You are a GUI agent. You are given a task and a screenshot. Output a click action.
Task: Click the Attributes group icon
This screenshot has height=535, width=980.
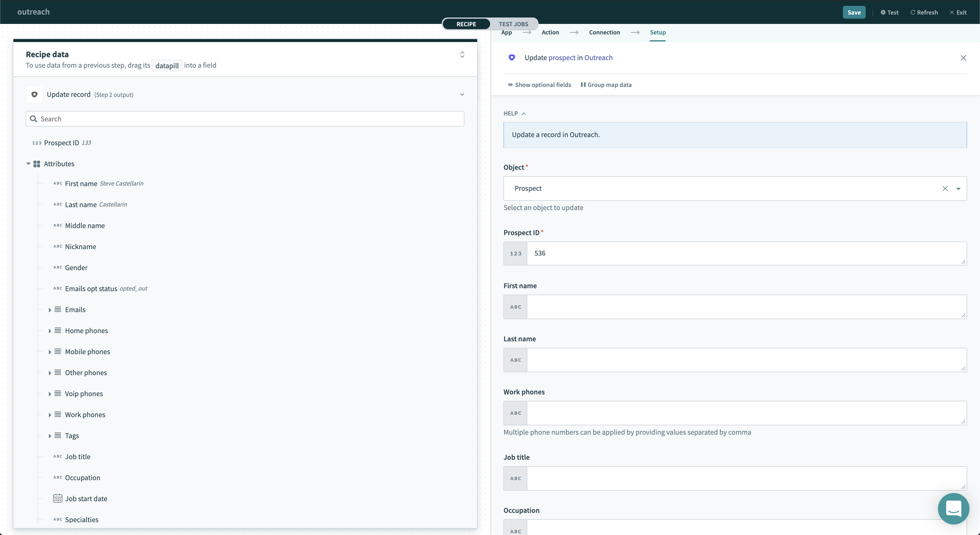(x=36, y=163)
